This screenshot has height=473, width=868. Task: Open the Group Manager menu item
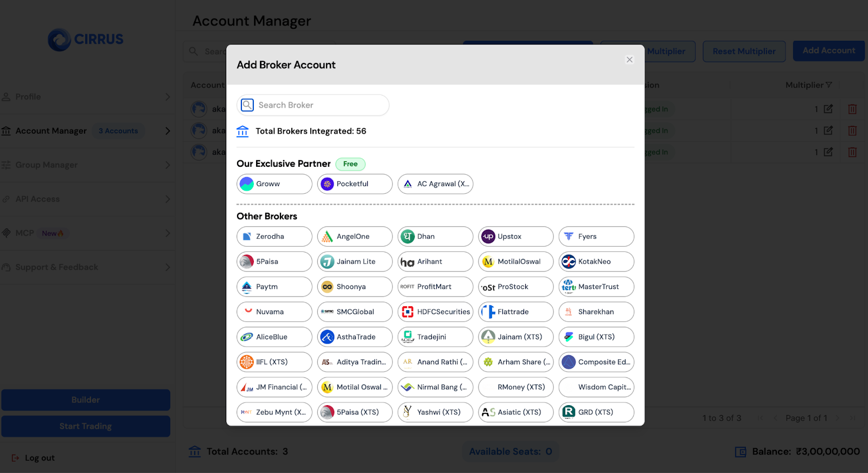click(87, 165)
